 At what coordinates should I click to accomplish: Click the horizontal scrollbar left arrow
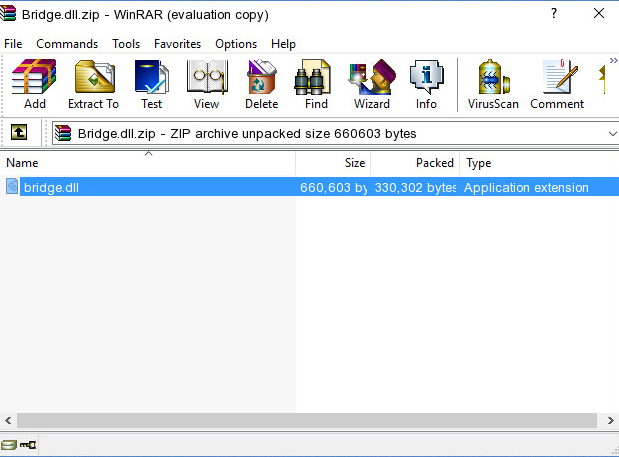8,420
